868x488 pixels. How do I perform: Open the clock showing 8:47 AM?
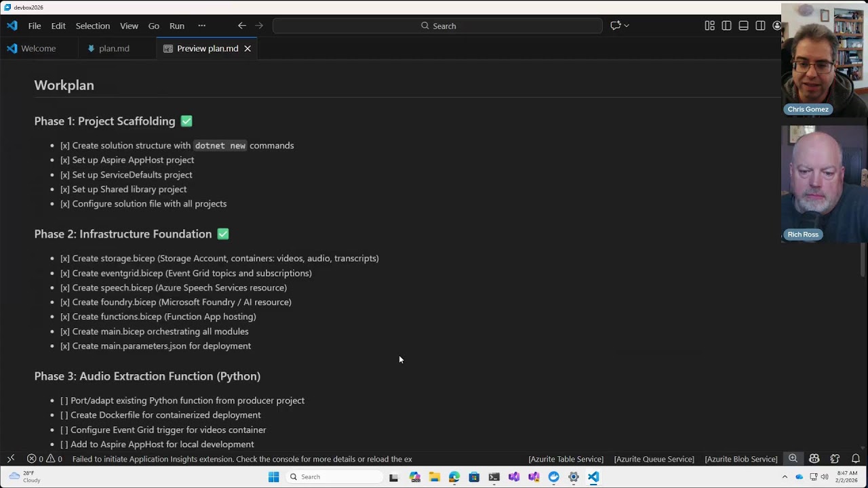point(847,476)
